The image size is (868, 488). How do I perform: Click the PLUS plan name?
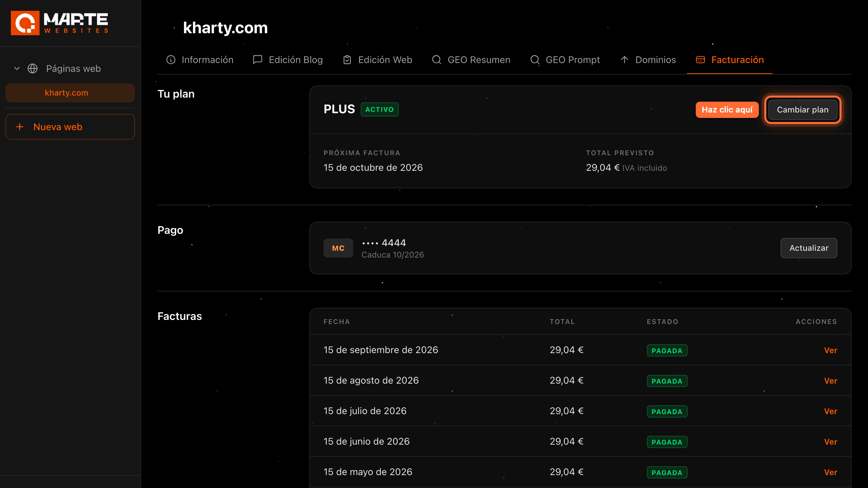[339, 109]
